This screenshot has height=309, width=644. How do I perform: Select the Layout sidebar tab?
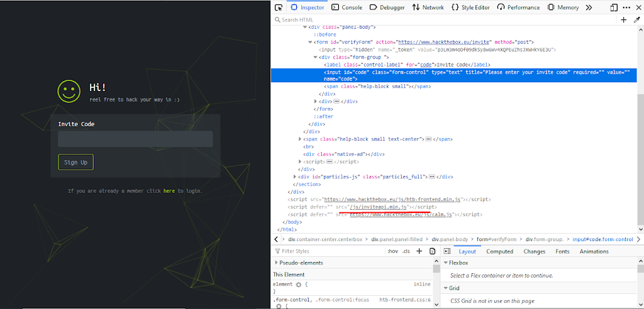tap(467, 252)
